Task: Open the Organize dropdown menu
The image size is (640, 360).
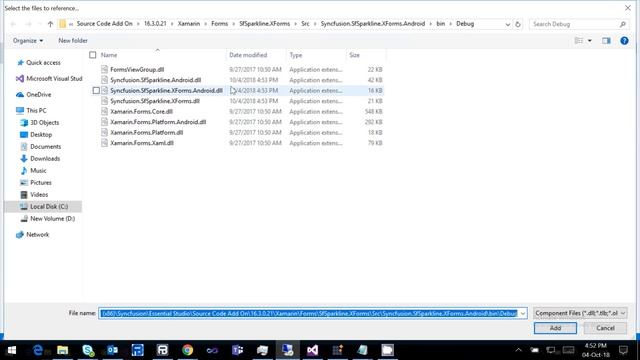Action: pyautogui.click(x=28, y=40)
